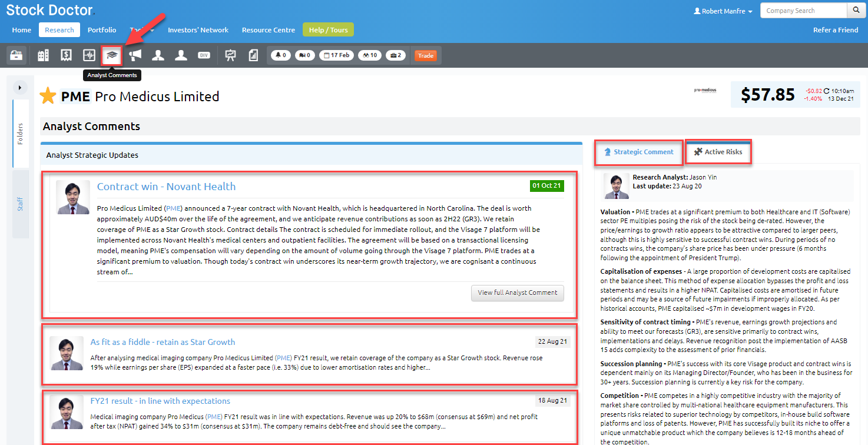Click PME link in Novant Health comment
868x445 pixels.
click(x=174, y=208)
